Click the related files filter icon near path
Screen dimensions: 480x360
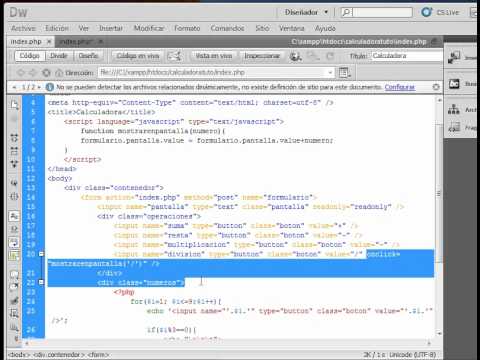434,42
